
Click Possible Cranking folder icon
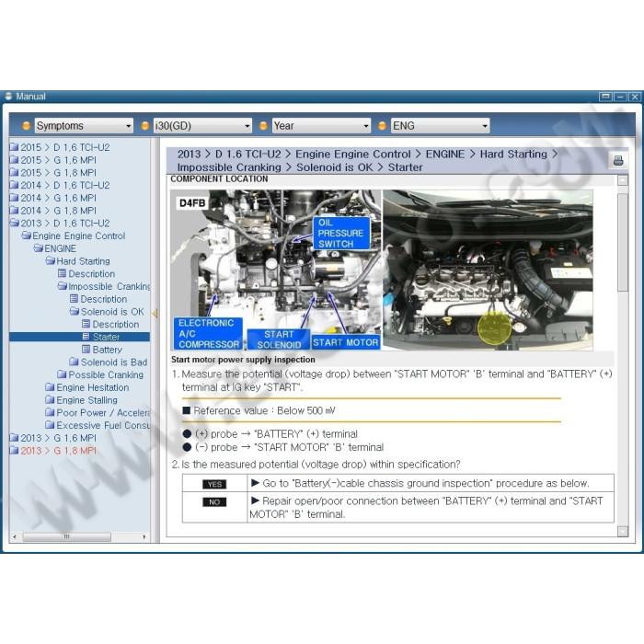tap(63, 374)
